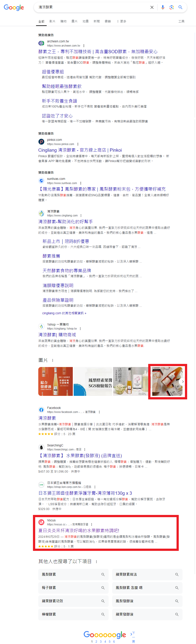The image size is (196, 644).
Task: Select 蘋果酵素做法 related search
Action: pos(147,575)
